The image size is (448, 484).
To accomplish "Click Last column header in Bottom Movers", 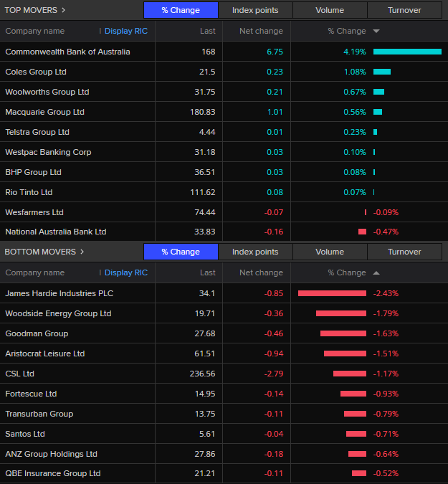I will point(208,273).
